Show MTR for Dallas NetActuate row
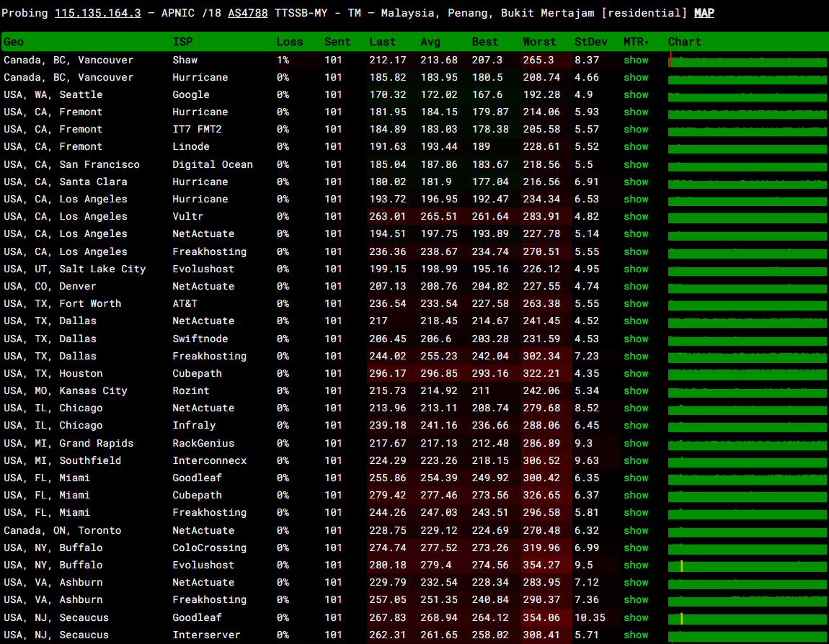Viewport: 829px width, 644px height. pos(636,322)
